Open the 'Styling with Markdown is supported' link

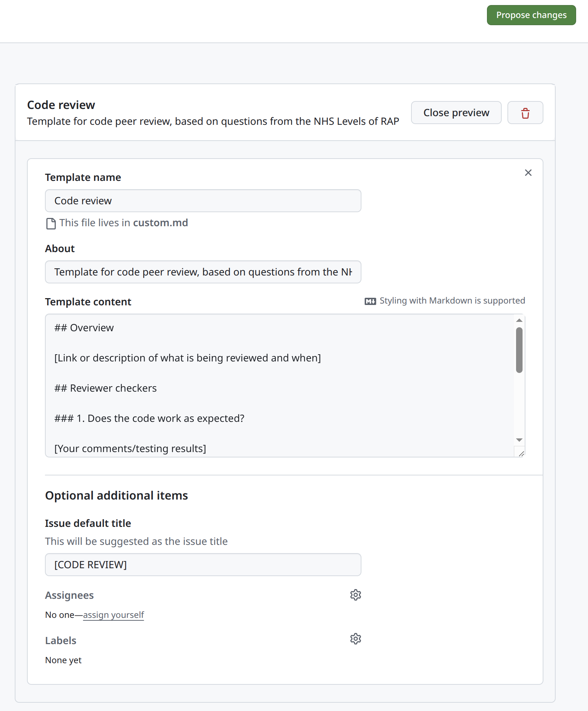[x=452, y=301]
